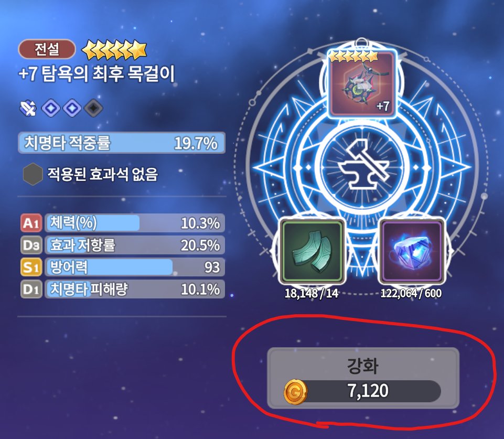The width and height of the screenshot is (504, 439).
Task: Select the green stone fragment material
Action: (312, 251)
